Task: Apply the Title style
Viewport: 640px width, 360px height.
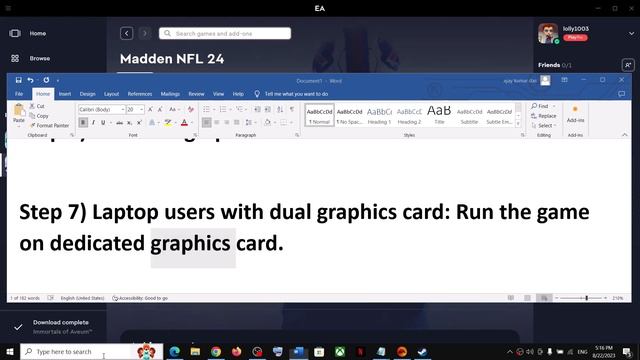Action: pos(439,115)
